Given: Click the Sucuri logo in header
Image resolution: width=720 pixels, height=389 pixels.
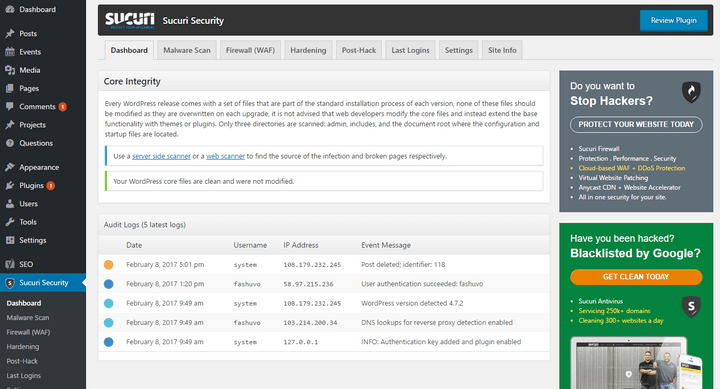Looking at the screenshot, I should point(130,20).
